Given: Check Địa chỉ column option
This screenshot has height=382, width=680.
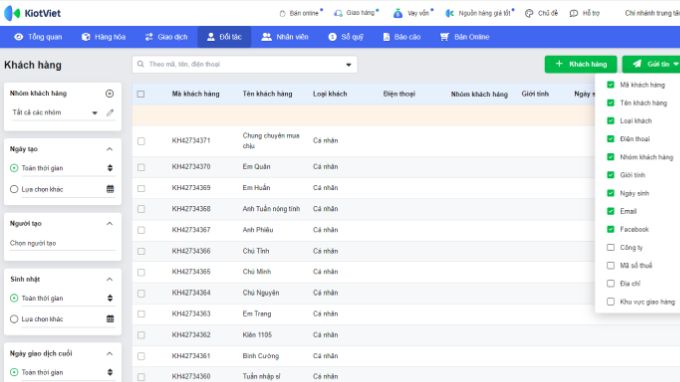Looking at the screenshot, I should click(x=611, y=284).
